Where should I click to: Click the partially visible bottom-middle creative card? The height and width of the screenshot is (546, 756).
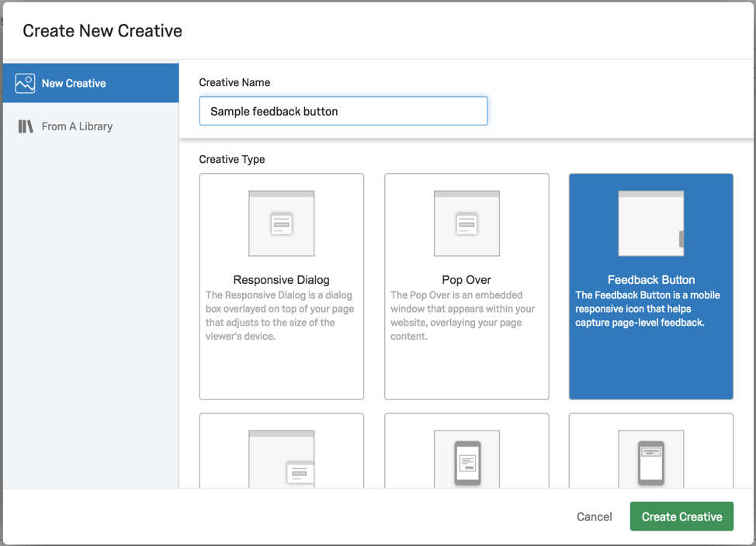466,450
